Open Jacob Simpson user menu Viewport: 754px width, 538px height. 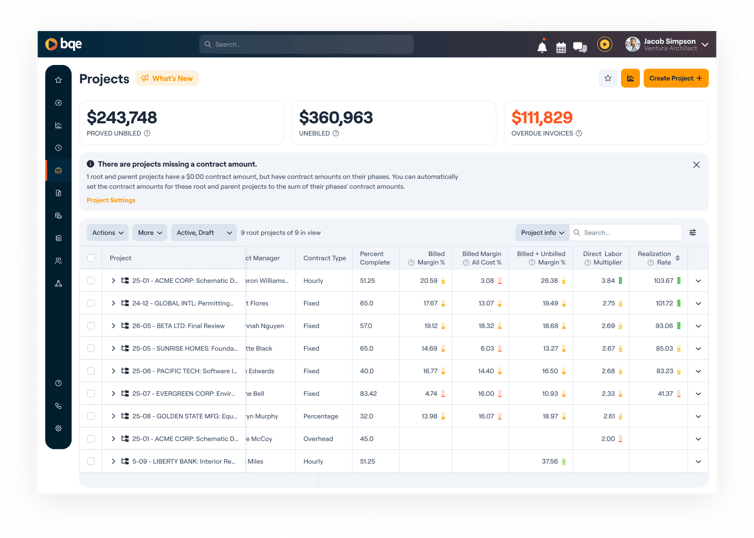(x=667, y=44)
